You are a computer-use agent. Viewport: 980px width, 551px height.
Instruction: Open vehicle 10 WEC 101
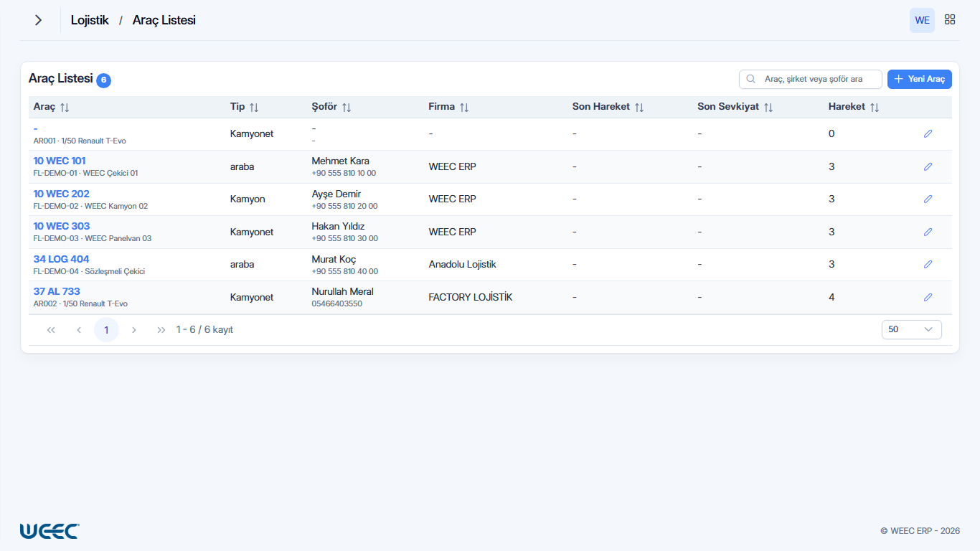pyautogui.click(x=60, y=161)
